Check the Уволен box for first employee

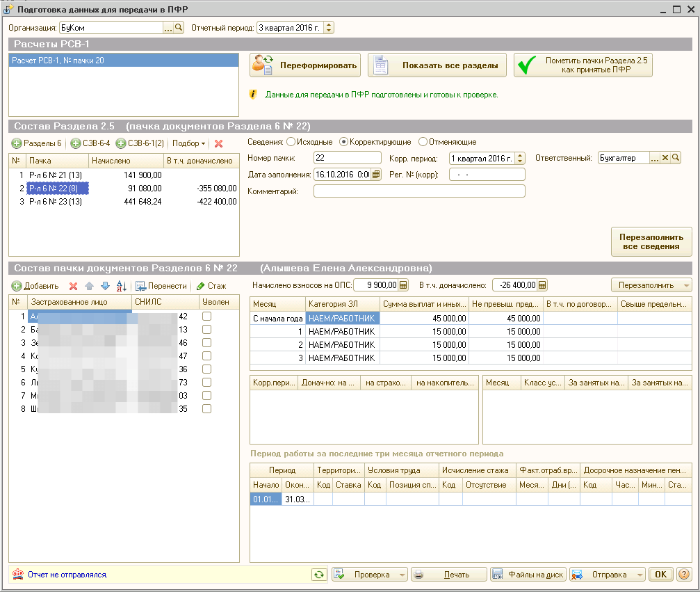pos(206,317)
